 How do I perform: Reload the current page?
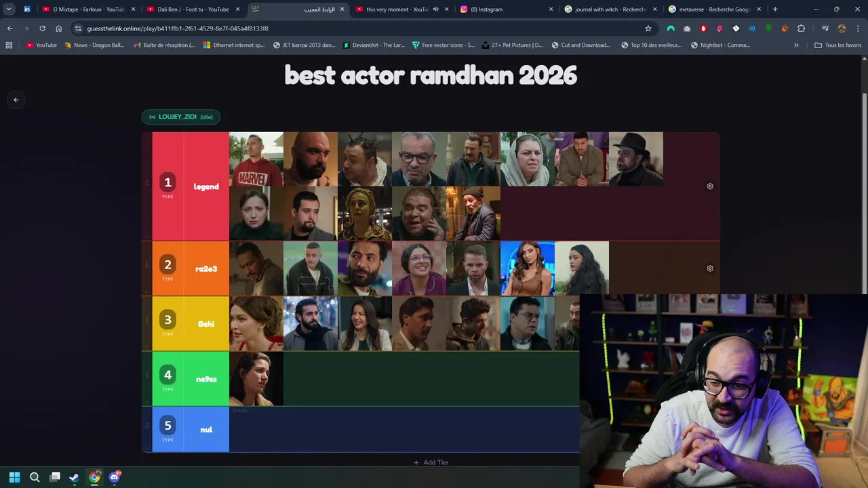(42, 28)
